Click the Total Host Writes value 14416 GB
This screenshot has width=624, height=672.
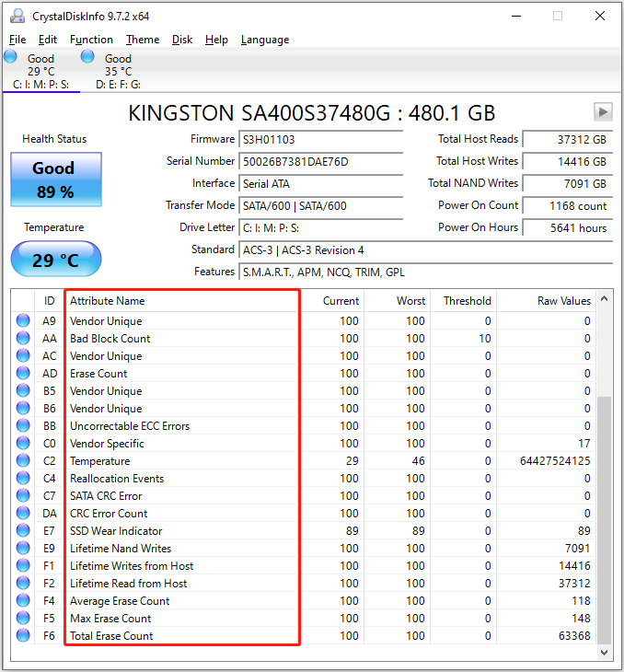click(568, 162)
